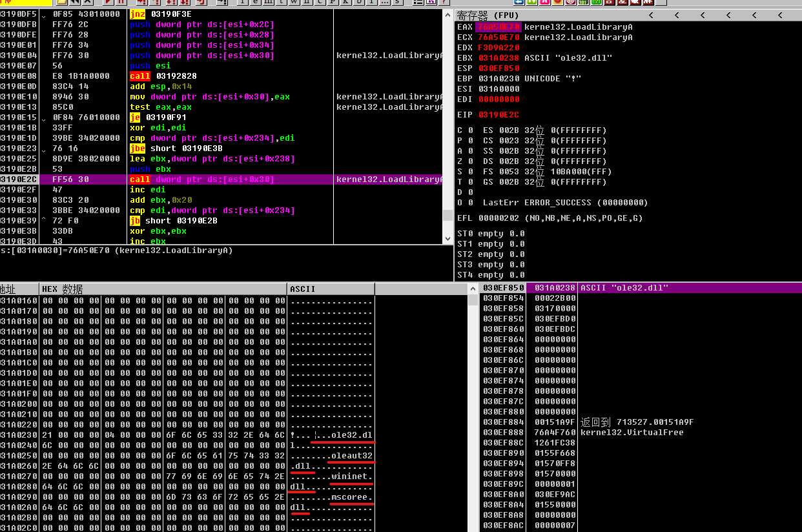
Task: Select the Z flag value in registers
Action: [470, 161]
